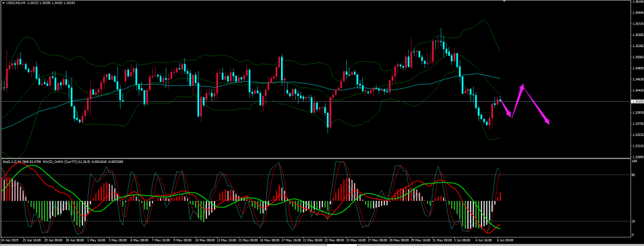Click price scale value 1.33970
This screenshot has width=644, height=246.
pyautogui.click(x=638, y=112)
